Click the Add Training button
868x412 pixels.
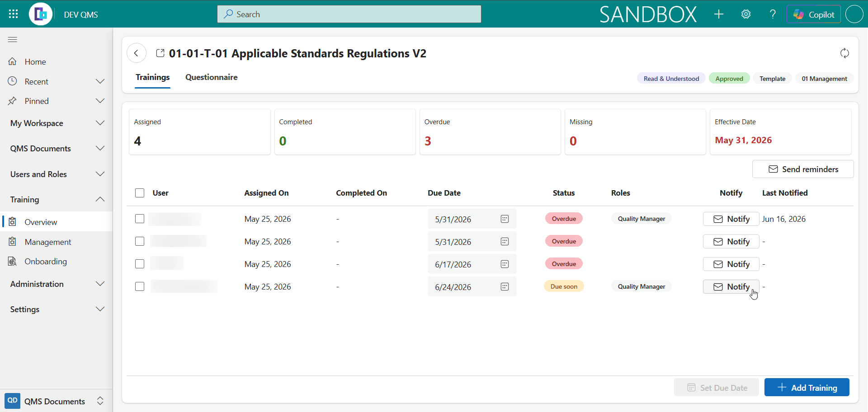(x=807, y=388)
